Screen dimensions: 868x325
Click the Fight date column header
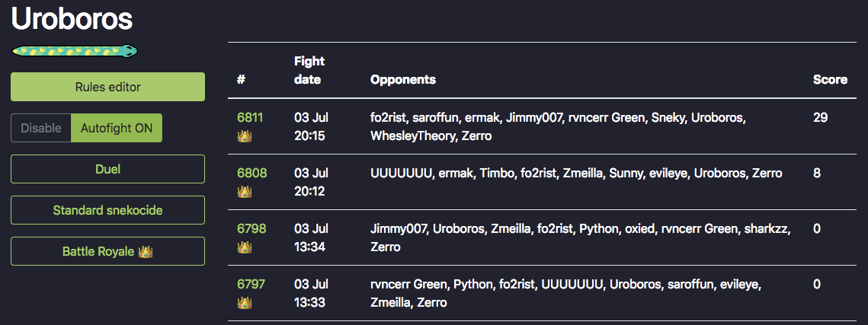[x=309, y=70]
